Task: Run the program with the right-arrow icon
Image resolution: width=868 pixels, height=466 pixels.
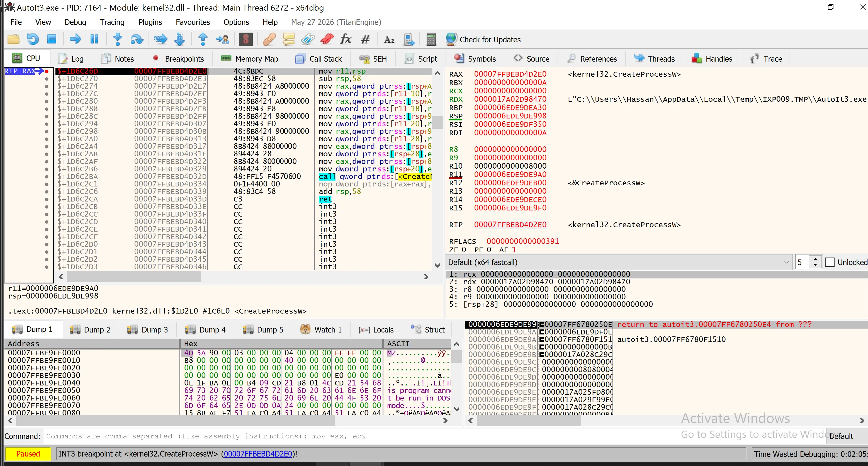Action: coord(75,39)
